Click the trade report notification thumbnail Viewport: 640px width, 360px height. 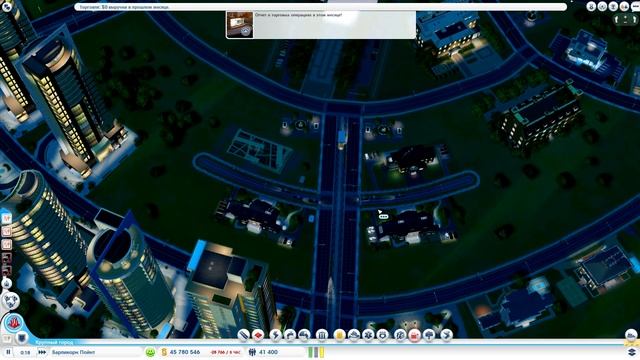tap(240, 25)
